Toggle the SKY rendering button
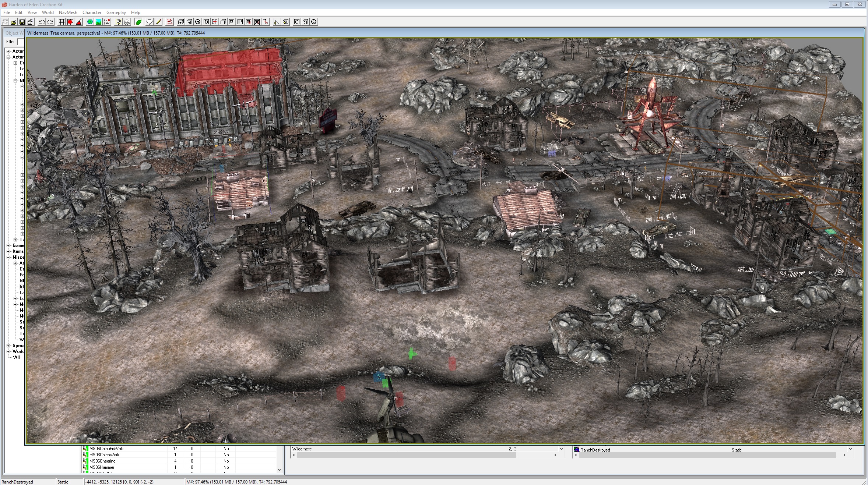 [127, 22]
